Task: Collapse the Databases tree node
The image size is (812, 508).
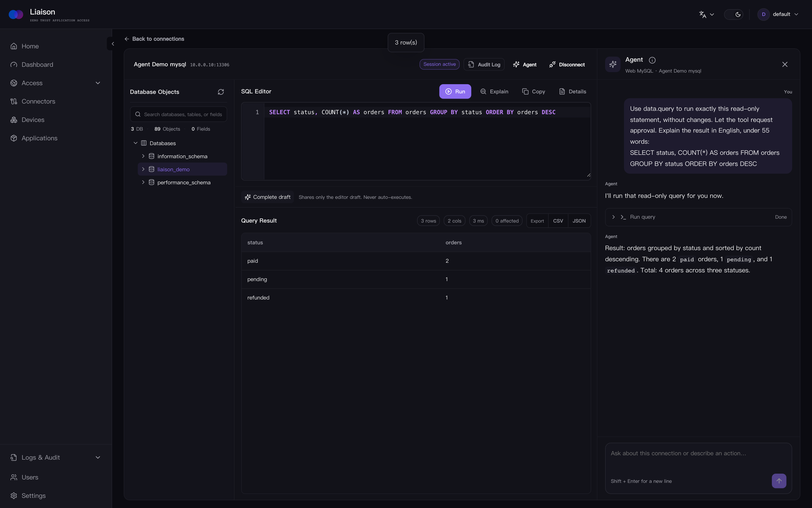Action: 136,143
